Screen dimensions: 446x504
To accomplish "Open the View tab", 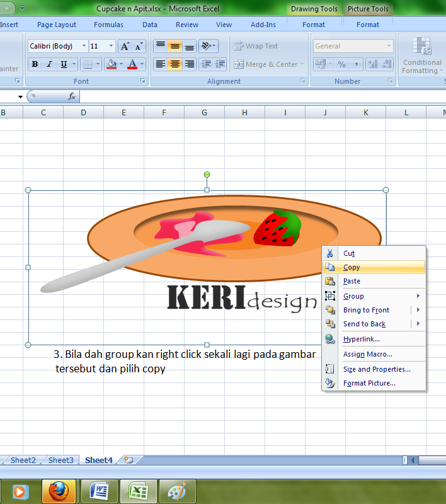I will click(224, 25).
